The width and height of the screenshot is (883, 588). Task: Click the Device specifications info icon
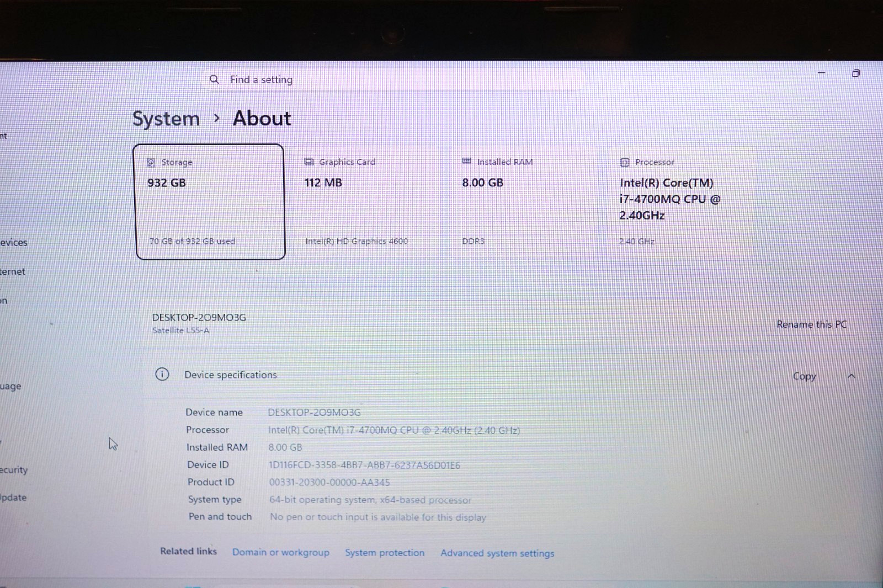click(x=162, y=375)
